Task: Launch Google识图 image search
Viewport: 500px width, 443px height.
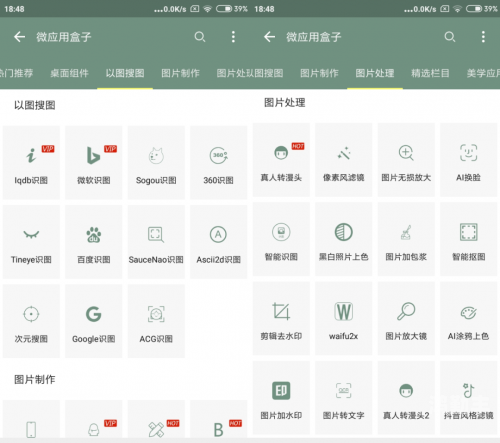Action: coord(94,321)
